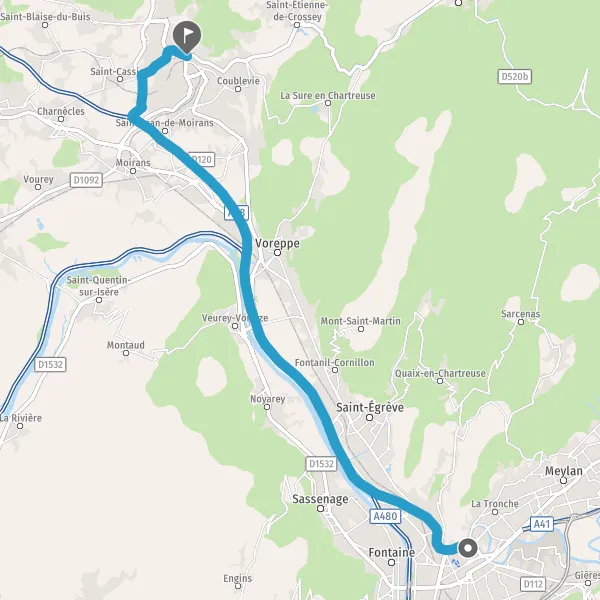Select the Saint-Égrève town label
Screen dimensions: 600x600
[x=370, y=408]
